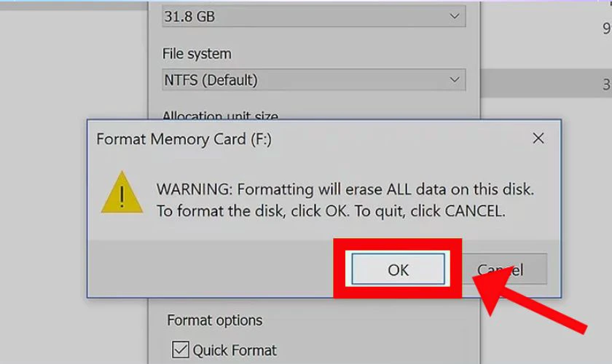Click the NTFS (Default) text in the combo box

click(211, 80)
